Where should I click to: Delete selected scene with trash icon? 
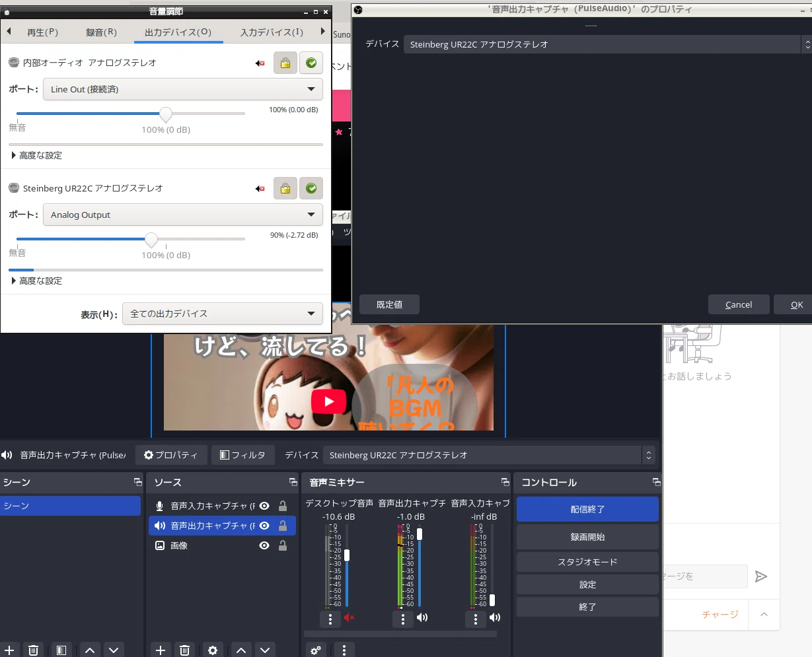point(34,650)
